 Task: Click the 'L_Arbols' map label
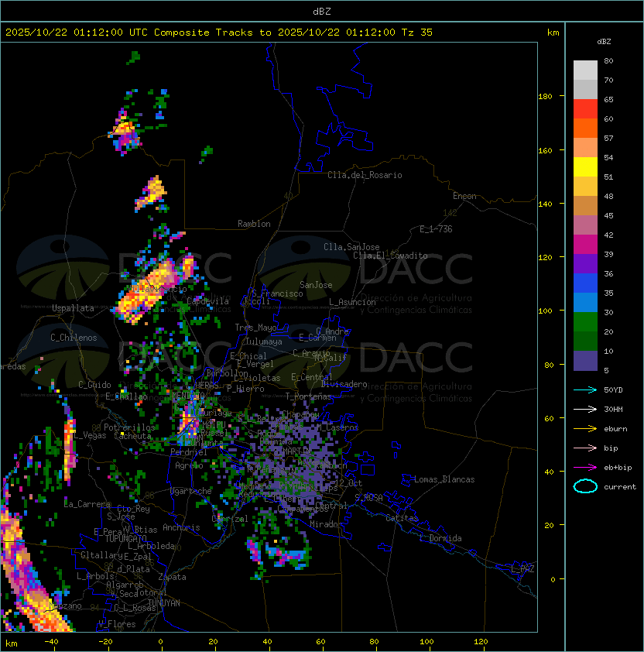coord(95,576)
